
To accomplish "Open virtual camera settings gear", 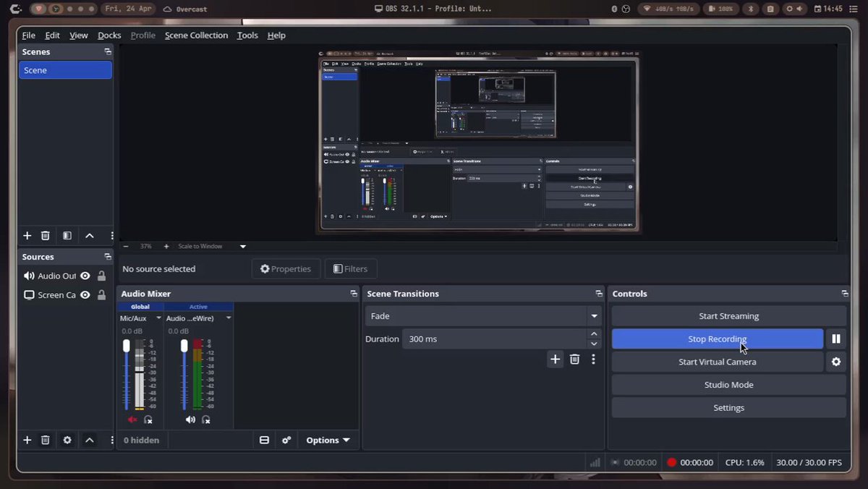I will (x=836, y=362).
